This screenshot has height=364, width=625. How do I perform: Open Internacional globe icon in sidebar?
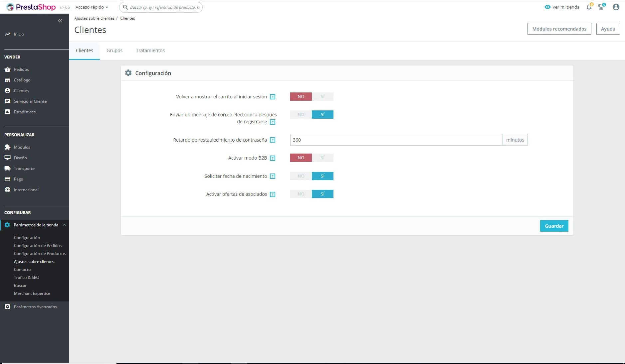7,190
